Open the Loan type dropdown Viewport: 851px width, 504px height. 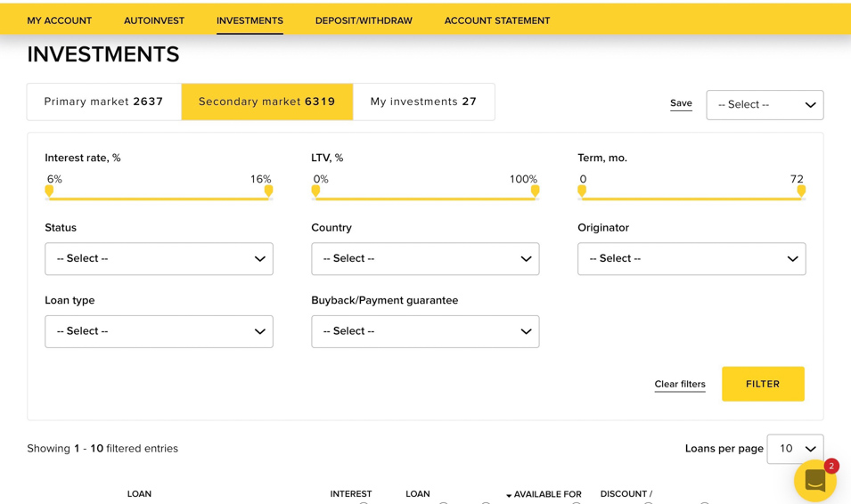tap(159, 331)
